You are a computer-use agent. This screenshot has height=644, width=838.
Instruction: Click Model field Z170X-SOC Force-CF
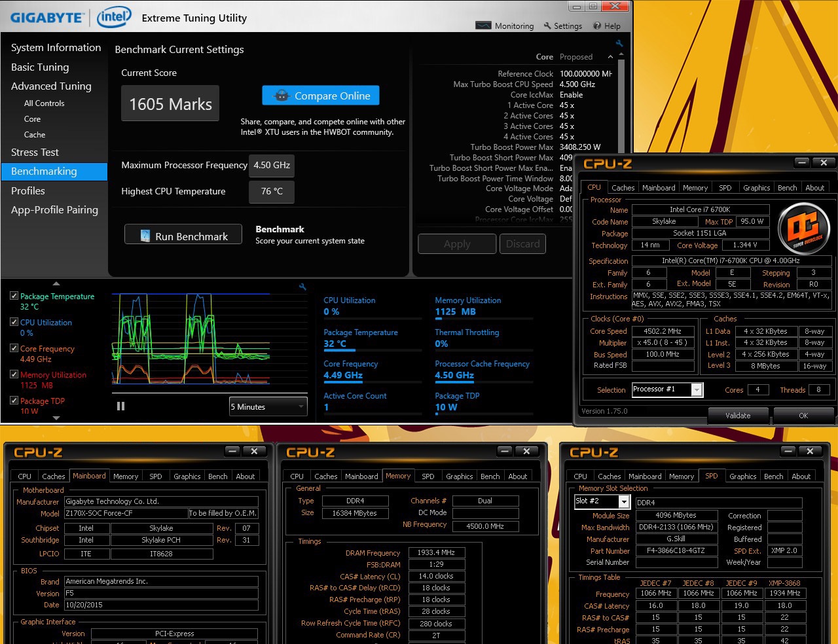pyautogui.click(x=125, y=513)
